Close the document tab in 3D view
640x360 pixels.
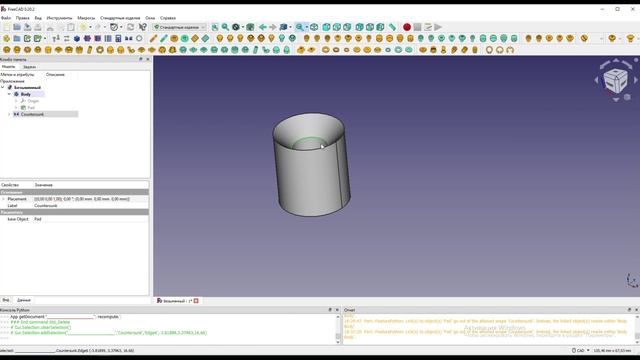(x=196, y=301)
